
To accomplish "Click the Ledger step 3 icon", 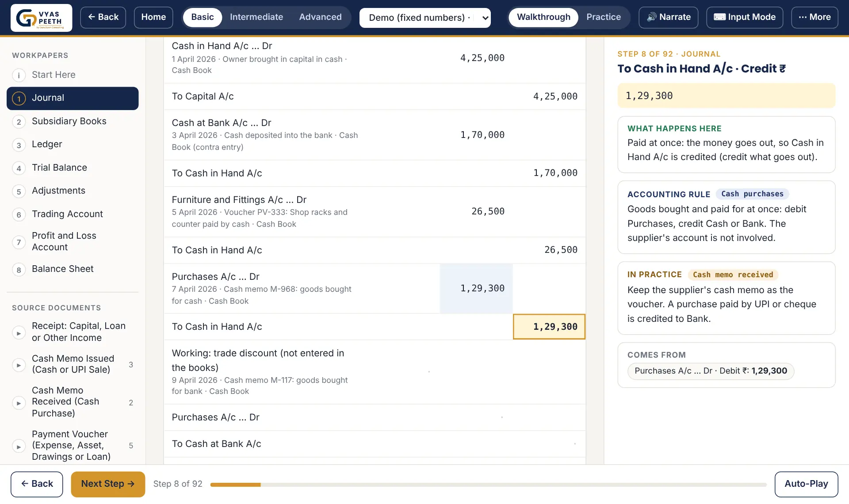I will [19, 145].
